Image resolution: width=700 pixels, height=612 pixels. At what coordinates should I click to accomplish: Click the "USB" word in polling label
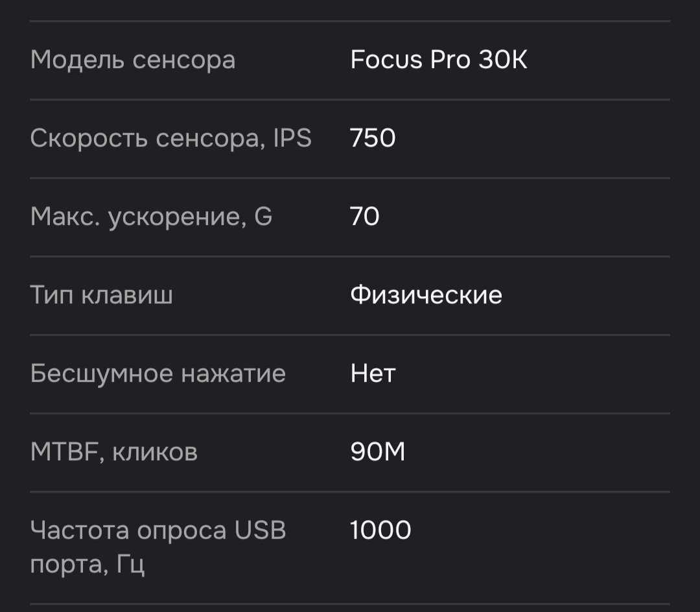tap(260, 531)
